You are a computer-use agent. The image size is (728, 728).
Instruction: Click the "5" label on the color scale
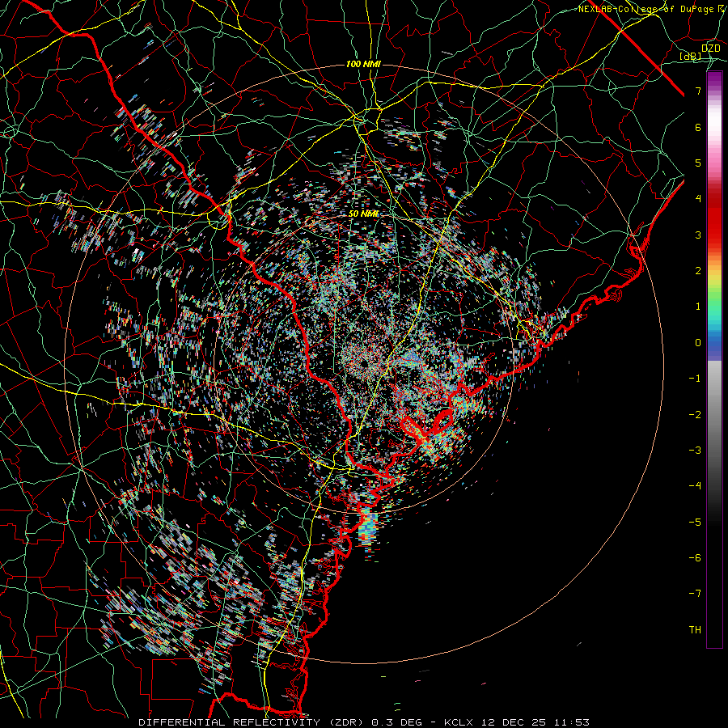698,163
